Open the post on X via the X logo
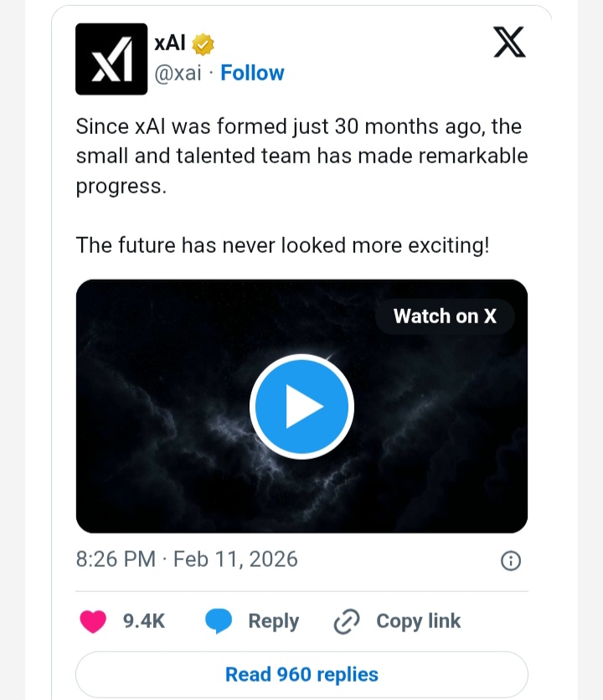The height and width of the screenshot is (700, 603). click(511, 43)
